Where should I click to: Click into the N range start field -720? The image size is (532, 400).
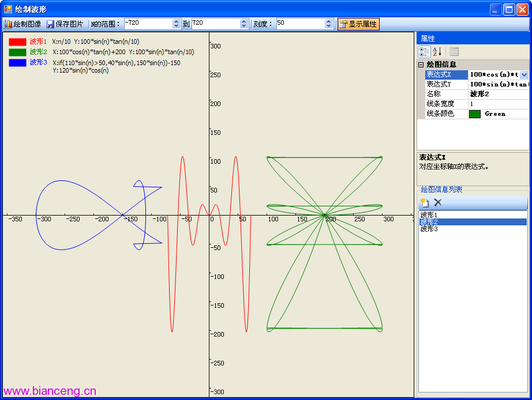click(x=149, y=24)
